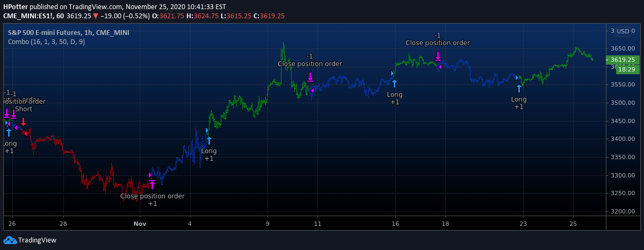The height and width of the screenshot is (250, 644).
Task: Click the 9 date on time axis
Action: click(268, 224)
